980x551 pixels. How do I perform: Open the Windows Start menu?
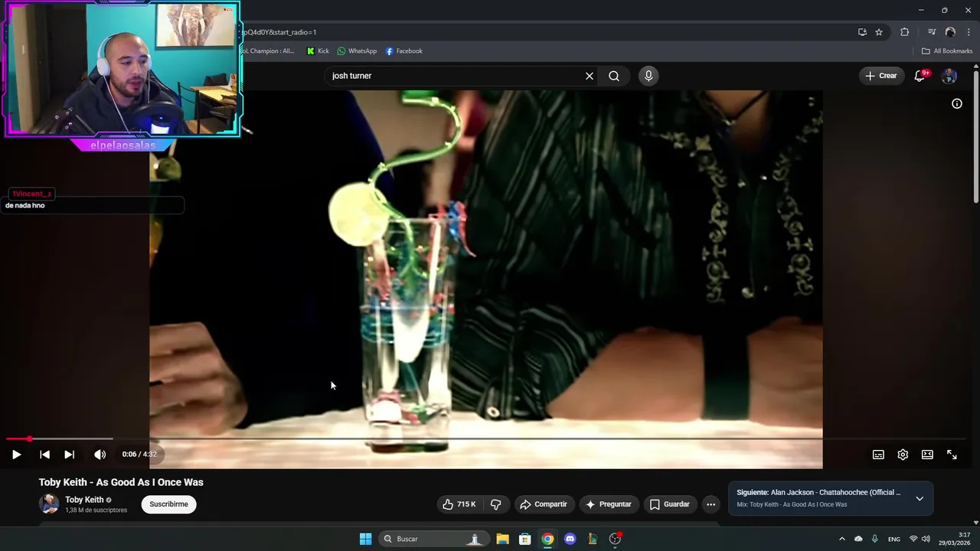[x=366, y=539]
